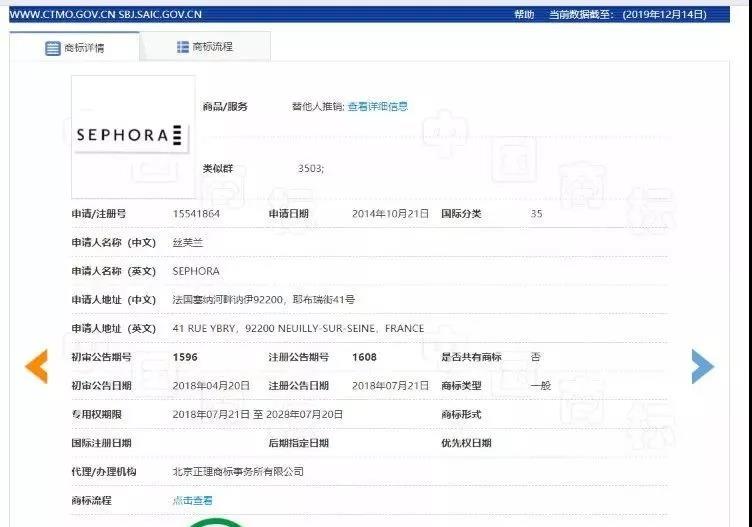
Task: Click the data date 2019年12月14日 text
Action: (x=664, y=14)
